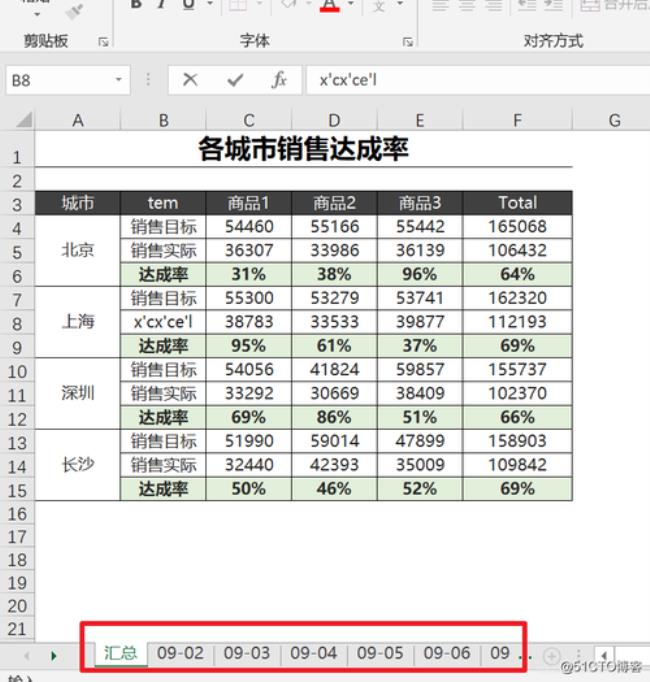650x682 pixels.
Task: Click the cell with value 54460
Action: [248, 227]
